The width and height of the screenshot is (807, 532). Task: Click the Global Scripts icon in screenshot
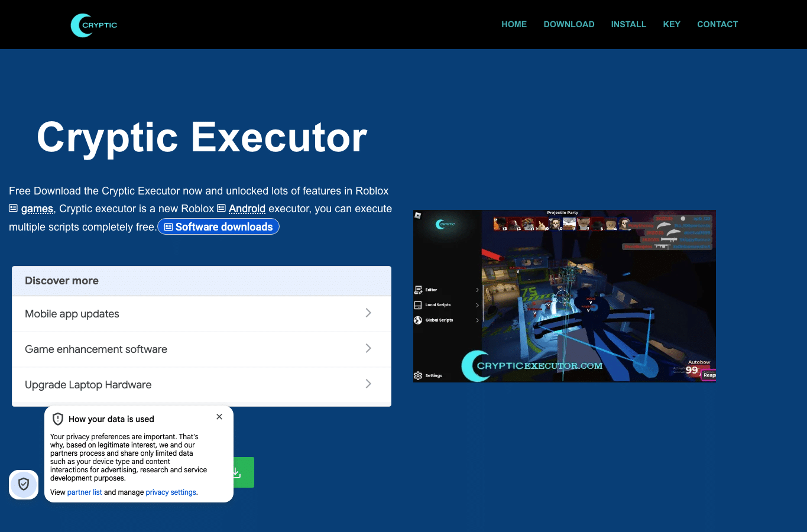coord(419,320)
